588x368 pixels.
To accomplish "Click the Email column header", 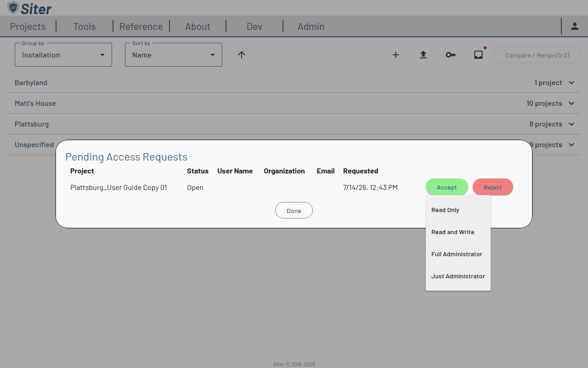I will pyautogui.click(x=326, y=171).
